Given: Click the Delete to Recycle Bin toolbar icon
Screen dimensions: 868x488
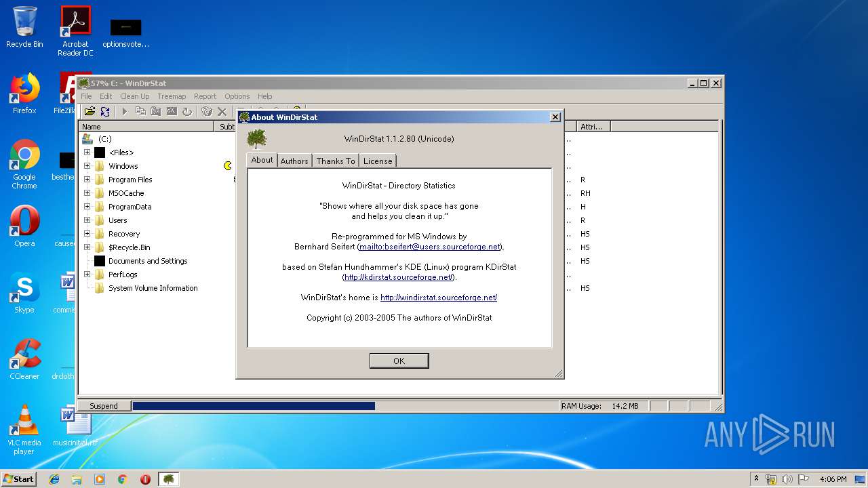Looking at the screenshot, I should tap(207, 111).
